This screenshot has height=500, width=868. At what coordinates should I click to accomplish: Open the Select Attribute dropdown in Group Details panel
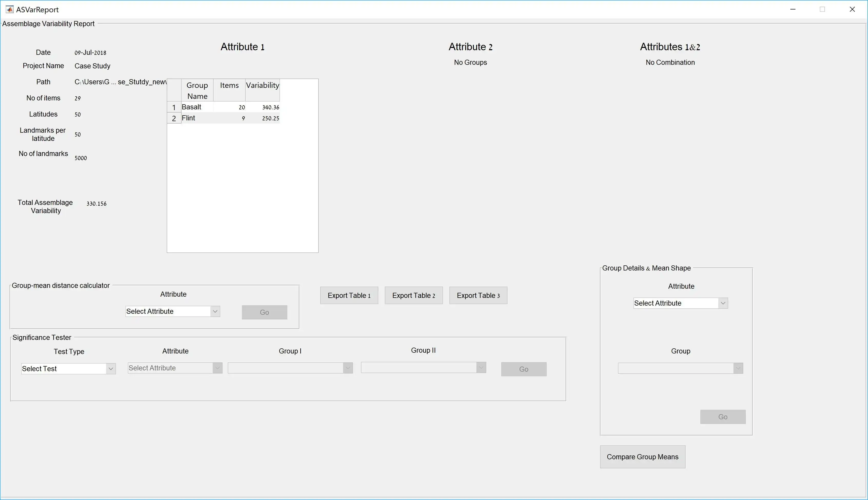click(680, 303)
